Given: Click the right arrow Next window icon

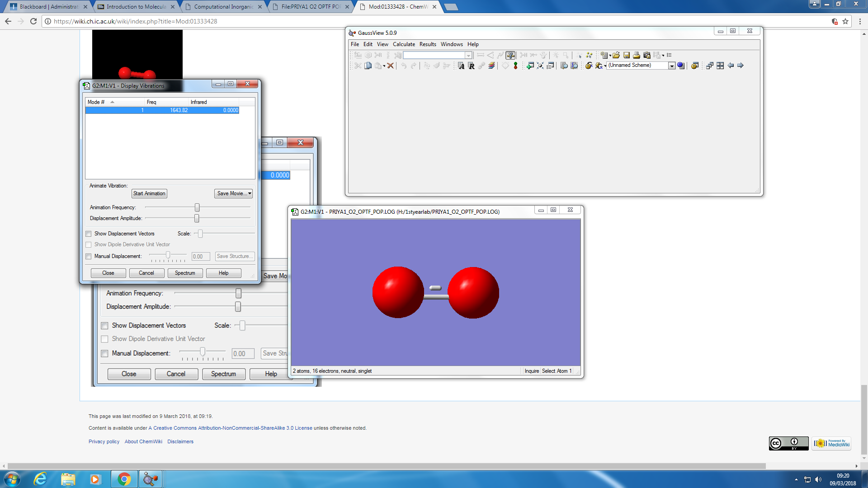Looking at the screenshot, I should (741, 66).
